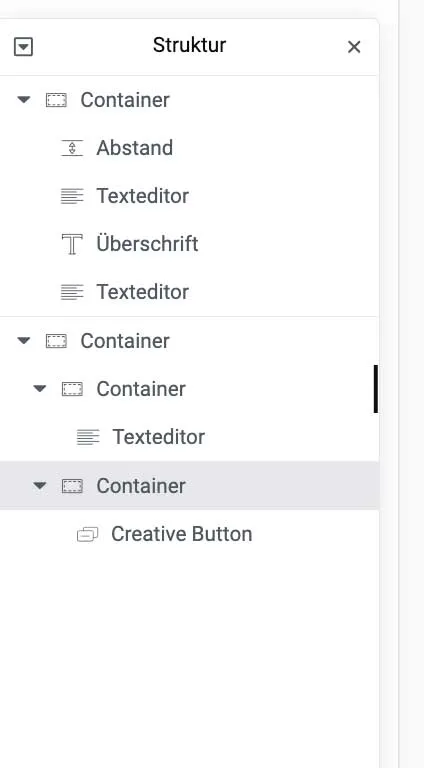Click the Abstand spacer widget icon
The width and height of the screenshot is (424, 768).
(72, 147)
